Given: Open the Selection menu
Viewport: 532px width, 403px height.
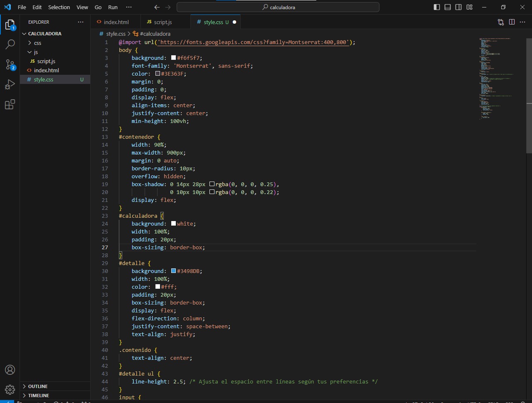Looking at the screenshot, I should pyautogui.click(x=59, y=7).
